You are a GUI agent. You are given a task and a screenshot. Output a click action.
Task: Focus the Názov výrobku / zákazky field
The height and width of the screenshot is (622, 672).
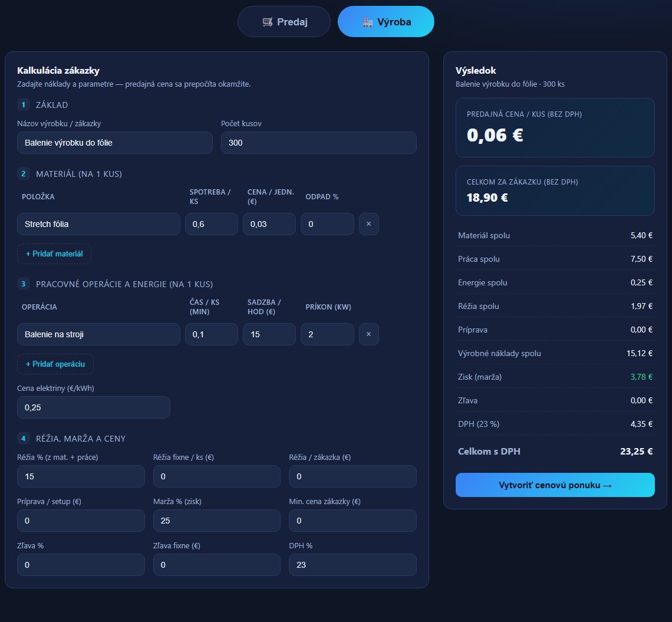click(115, 143)
